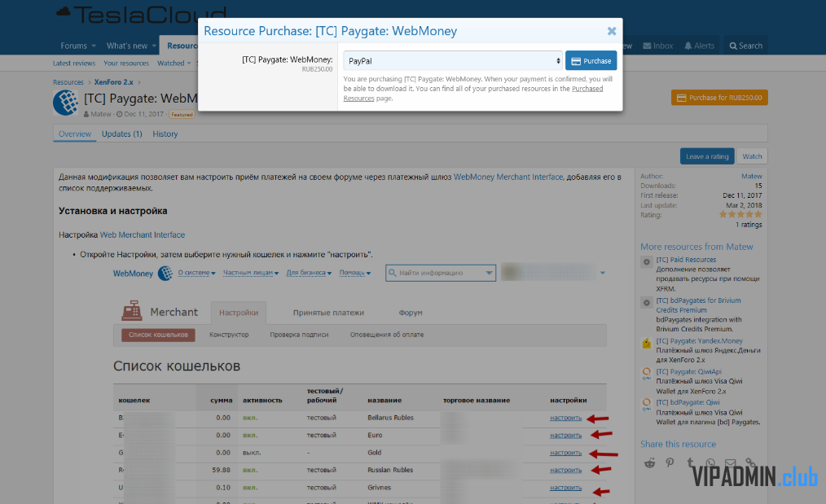Share this resource on Reddit
826x504 pixels.
[x=649, y=463]
